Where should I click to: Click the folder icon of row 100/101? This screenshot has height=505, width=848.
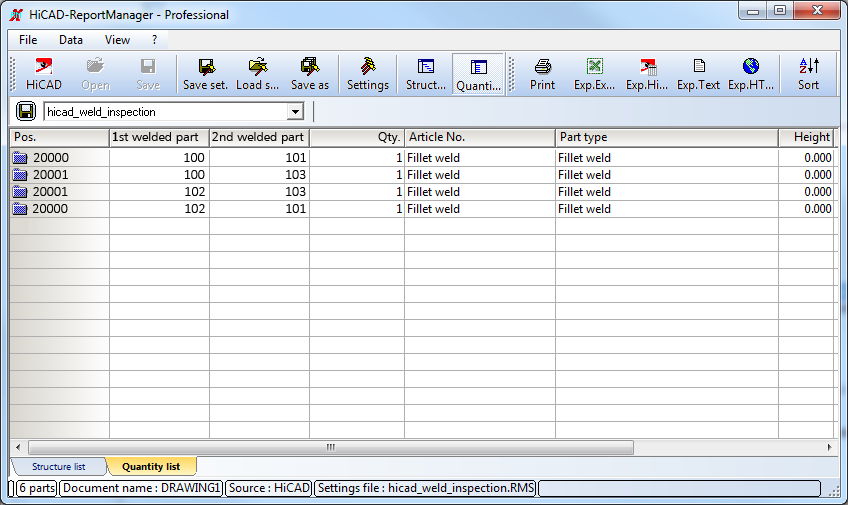click(20, 158)
